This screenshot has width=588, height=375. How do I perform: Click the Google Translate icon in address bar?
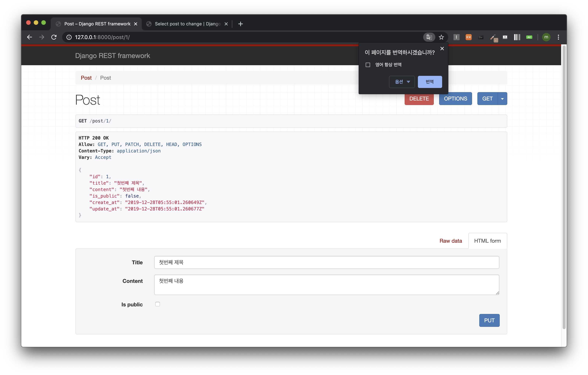click(429, 37)
